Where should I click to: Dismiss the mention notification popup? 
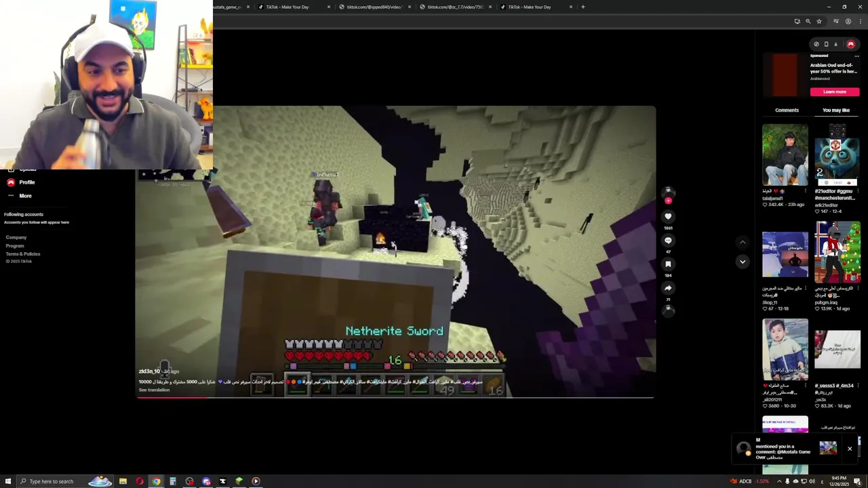(x=850, y=449)
